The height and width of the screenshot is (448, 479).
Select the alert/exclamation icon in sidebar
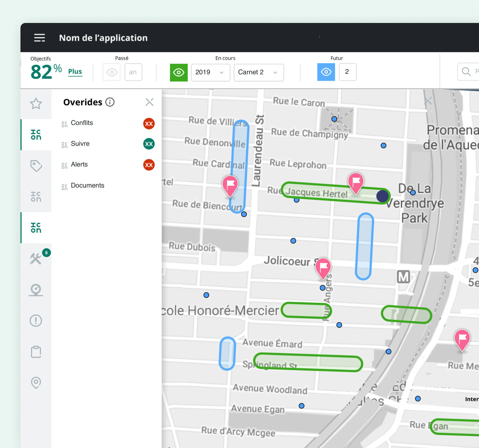pos(36,320)
